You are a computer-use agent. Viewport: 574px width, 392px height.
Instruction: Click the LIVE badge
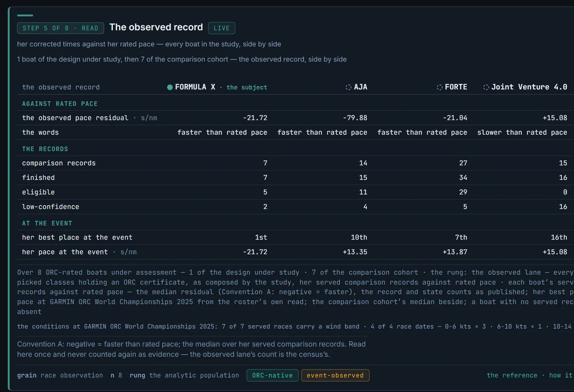coord(222,28)
